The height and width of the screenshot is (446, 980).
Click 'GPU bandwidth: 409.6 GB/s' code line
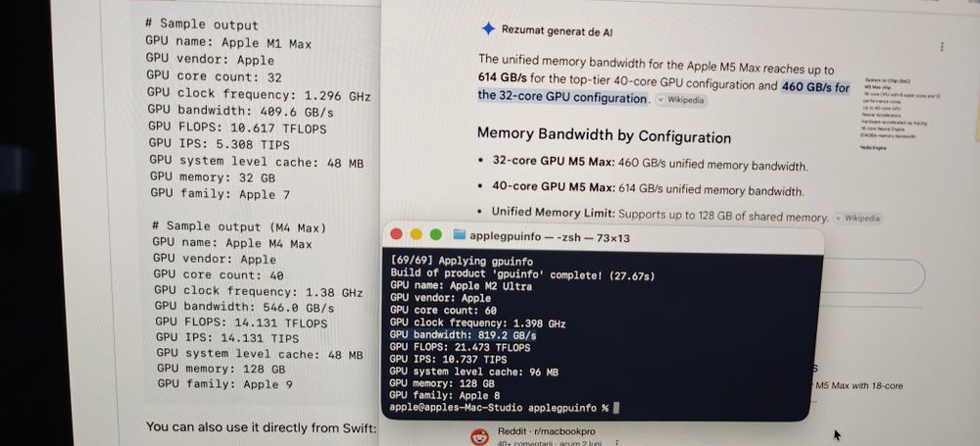(x=241, y=111)
